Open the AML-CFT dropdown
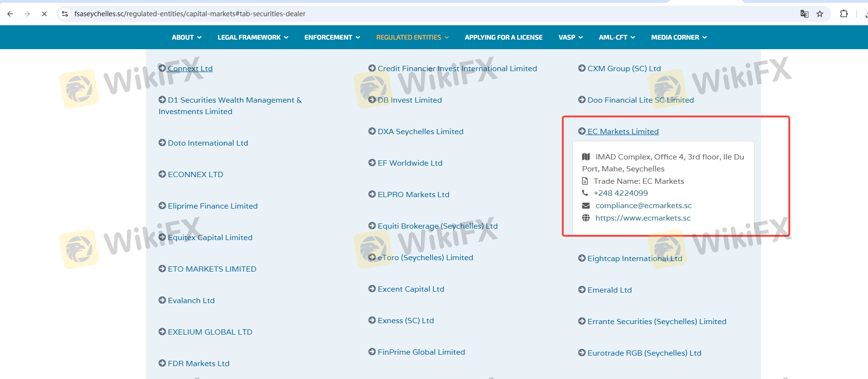 617,37
